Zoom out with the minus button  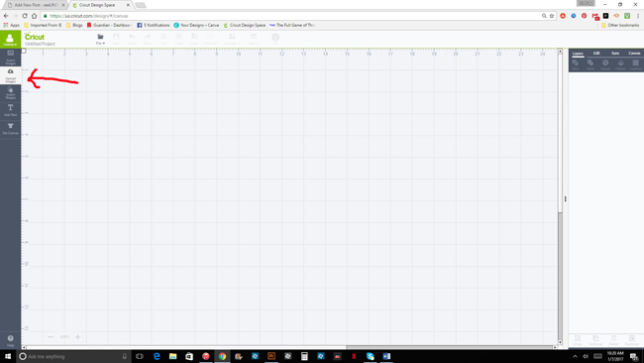[51, 336]
